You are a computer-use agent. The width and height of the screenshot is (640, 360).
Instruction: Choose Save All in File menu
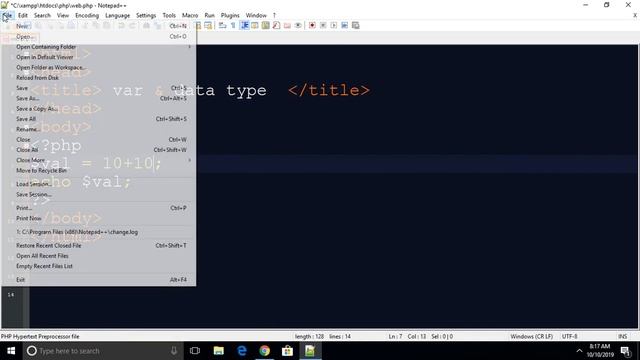click(x=99, y=119)
